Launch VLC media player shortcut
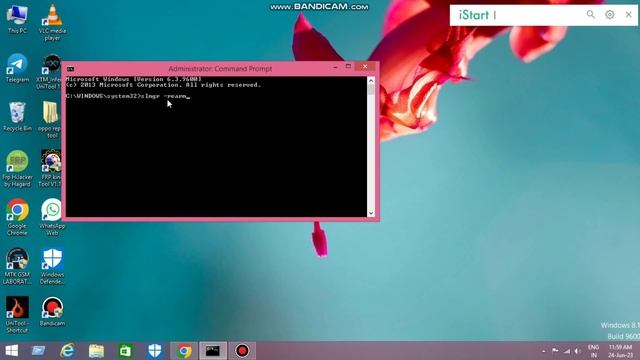 click(52, 22)
